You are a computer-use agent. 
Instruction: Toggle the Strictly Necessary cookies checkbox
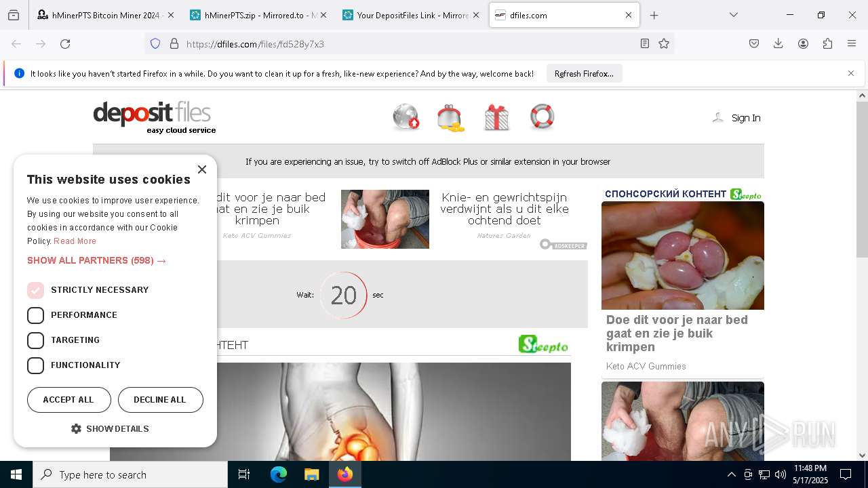pyautogui.click(x=35, y=290)
